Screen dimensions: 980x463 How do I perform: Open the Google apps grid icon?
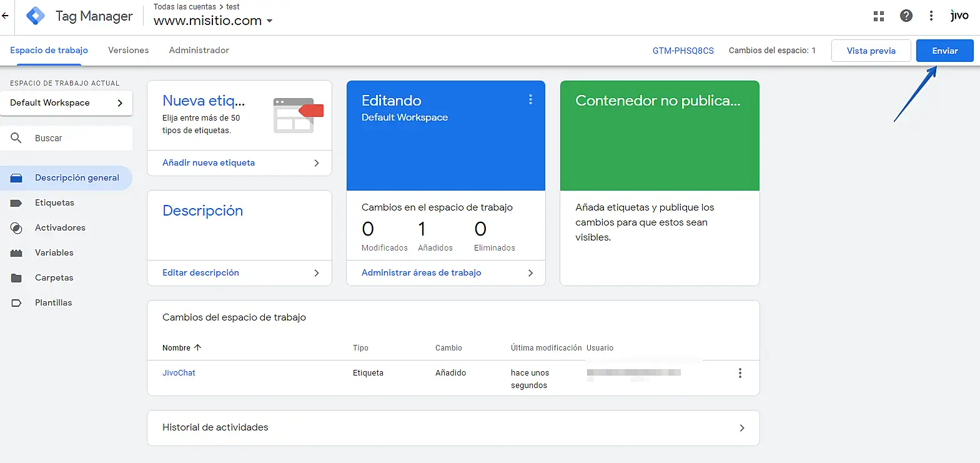pos(879,16)
